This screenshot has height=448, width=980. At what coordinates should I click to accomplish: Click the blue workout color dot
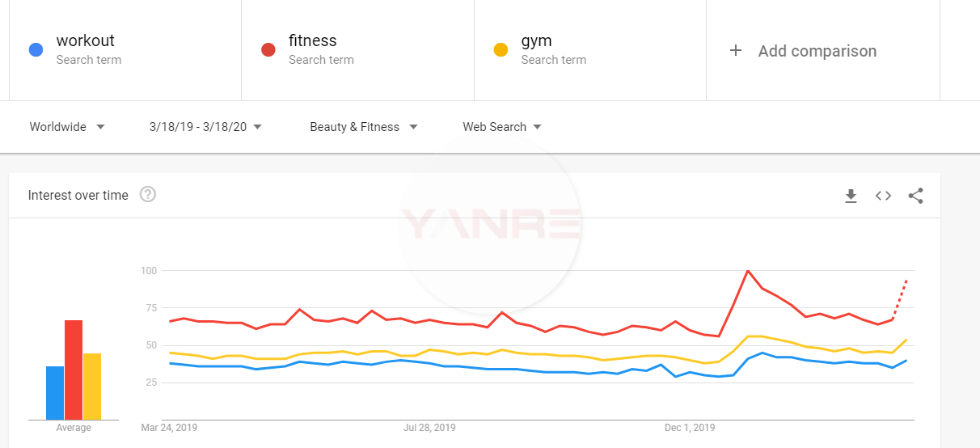pyautogui.click(x=36, y=50)
